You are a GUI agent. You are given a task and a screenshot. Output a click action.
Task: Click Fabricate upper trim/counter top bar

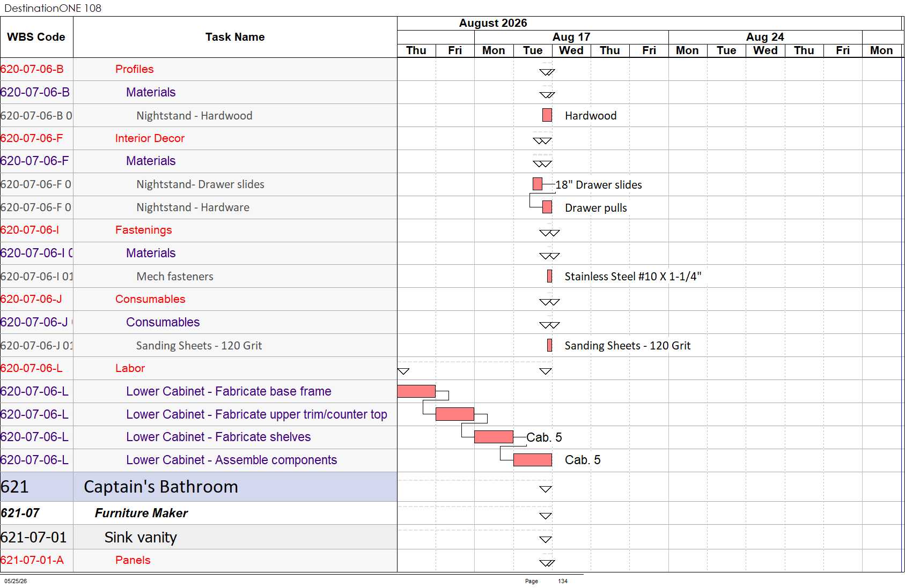[x=455, y=414]
